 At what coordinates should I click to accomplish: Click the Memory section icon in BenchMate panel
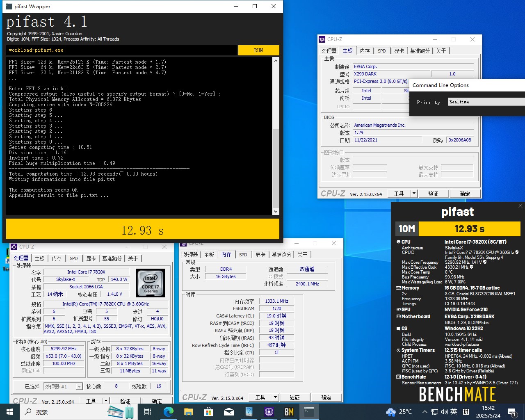tap(398, 288)
